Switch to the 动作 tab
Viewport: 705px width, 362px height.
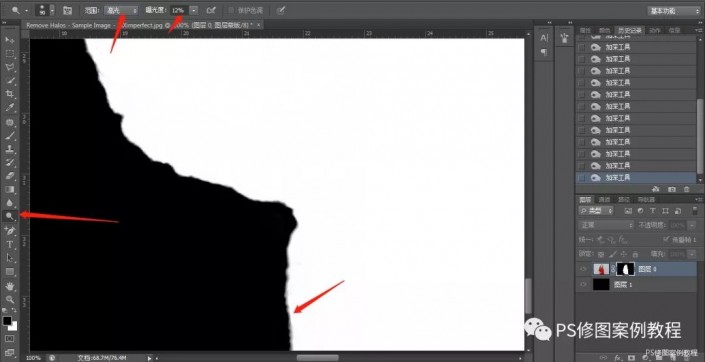click(x=655, y=30)
